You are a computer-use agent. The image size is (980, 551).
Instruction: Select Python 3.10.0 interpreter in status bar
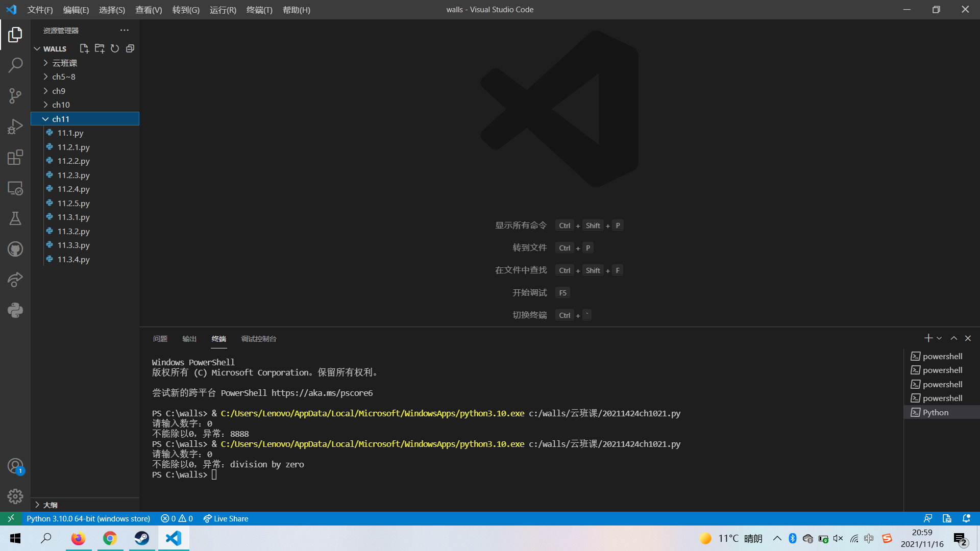click(x=88, y=518)
